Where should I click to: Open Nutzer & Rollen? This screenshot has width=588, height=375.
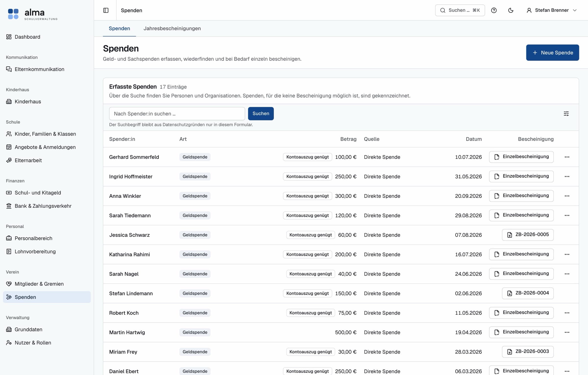[x=47, y=343]
